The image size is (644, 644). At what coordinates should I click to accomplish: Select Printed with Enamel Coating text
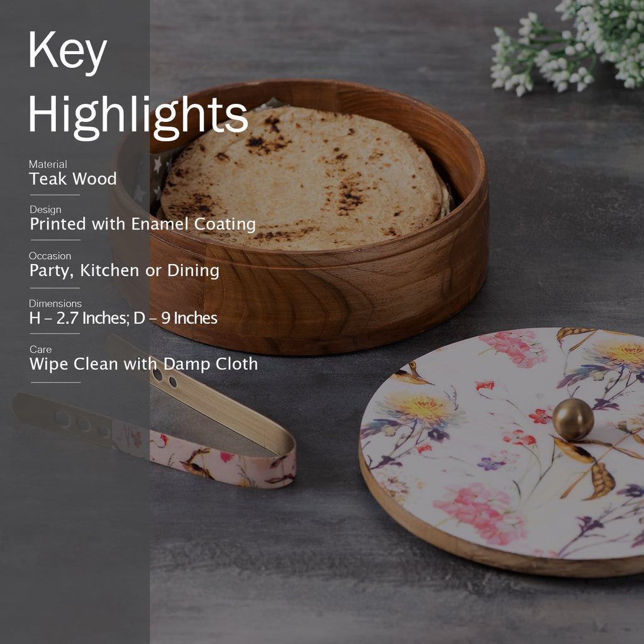click(x=143, y=225)
